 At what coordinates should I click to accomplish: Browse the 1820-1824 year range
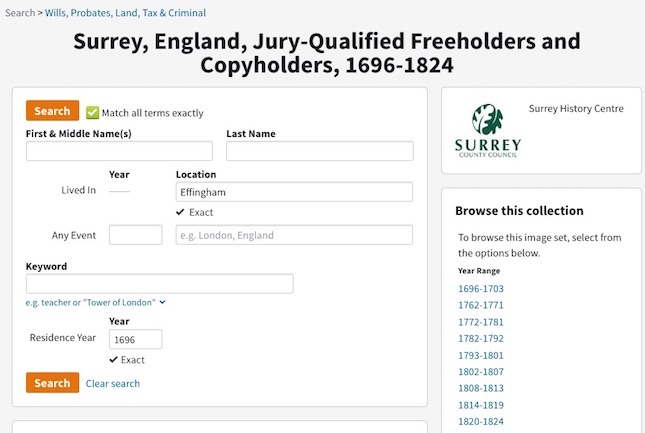point(481,421)
